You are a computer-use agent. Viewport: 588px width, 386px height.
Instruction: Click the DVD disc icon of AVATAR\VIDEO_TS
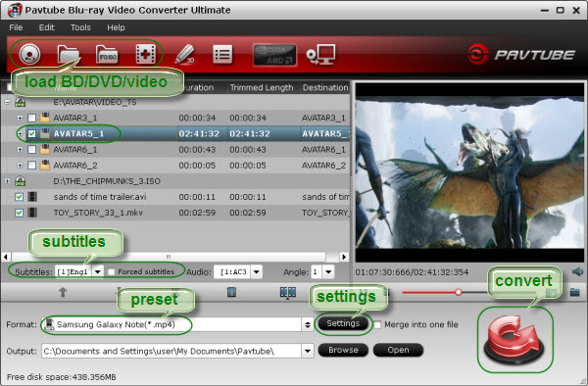click(x=20, y=102)
